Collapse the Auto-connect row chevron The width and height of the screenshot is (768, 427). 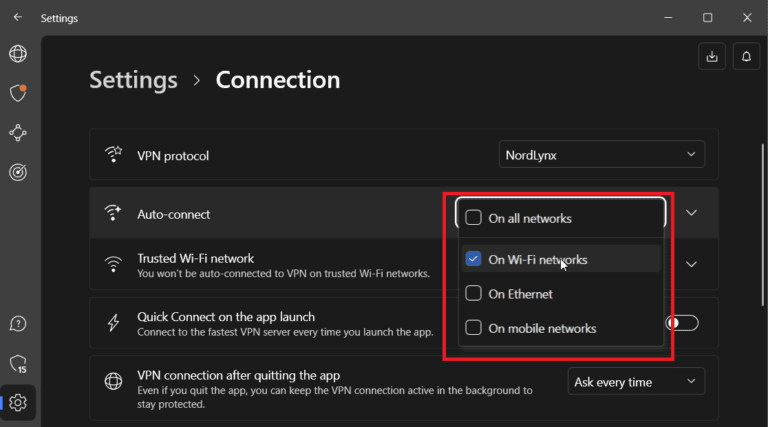click(x=691, y=212)
